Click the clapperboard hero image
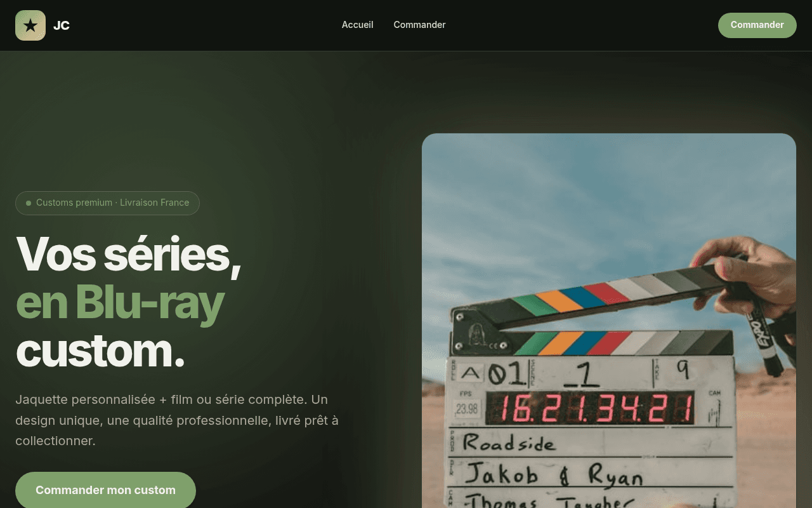The width and height of the screenshot is (812, 508). [609, 321]
